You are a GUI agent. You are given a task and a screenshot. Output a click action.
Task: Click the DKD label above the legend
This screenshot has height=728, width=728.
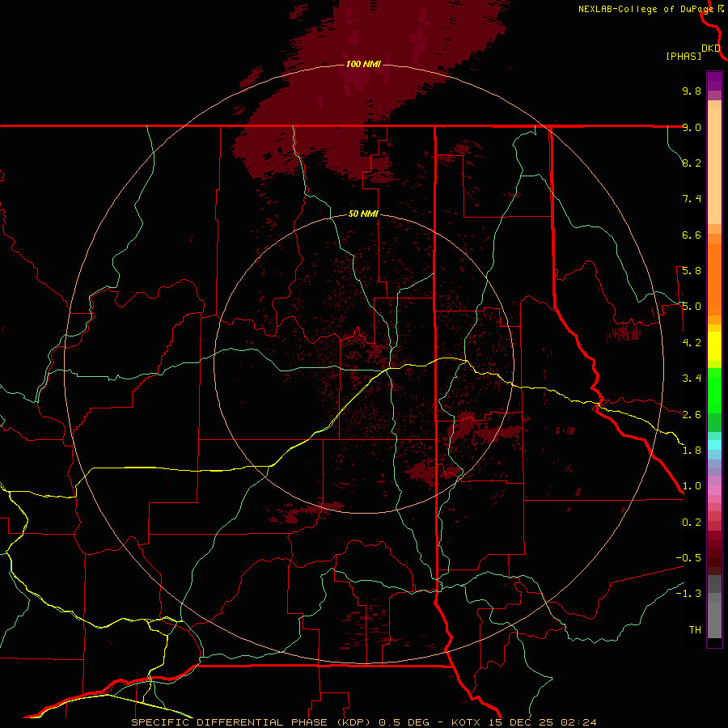tap(711, 49)
